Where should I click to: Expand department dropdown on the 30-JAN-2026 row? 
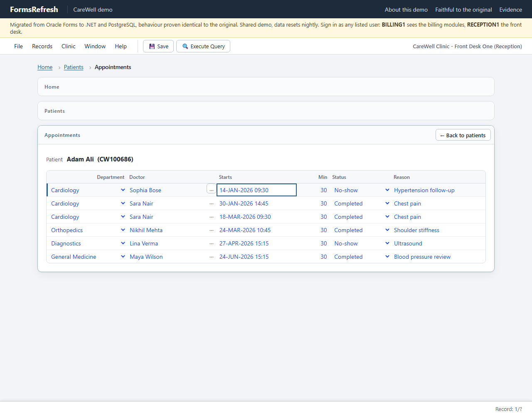(x=123, y=203)
